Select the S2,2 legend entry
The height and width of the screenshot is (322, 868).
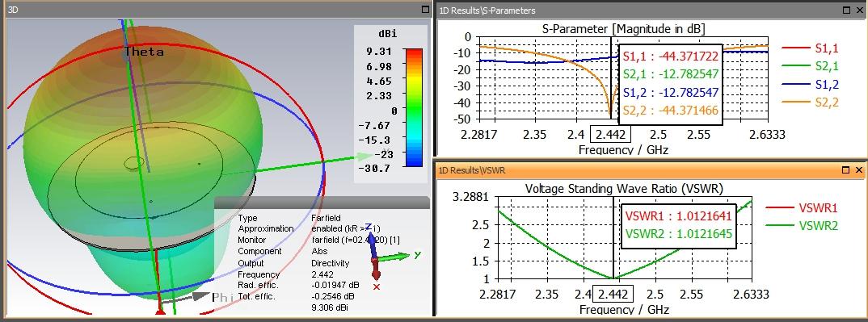tap(810, 102)
